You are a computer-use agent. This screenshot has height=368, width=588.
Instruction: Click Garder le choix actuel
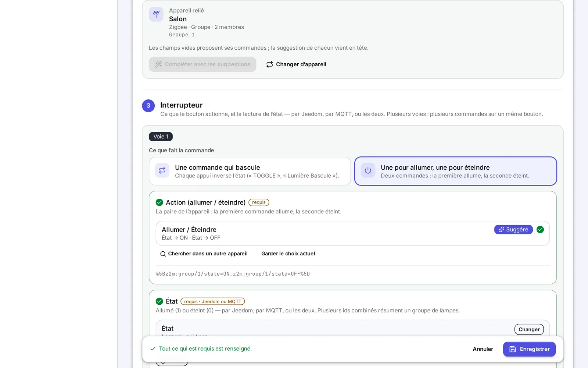pyautogui.click(x=288, y=254)
